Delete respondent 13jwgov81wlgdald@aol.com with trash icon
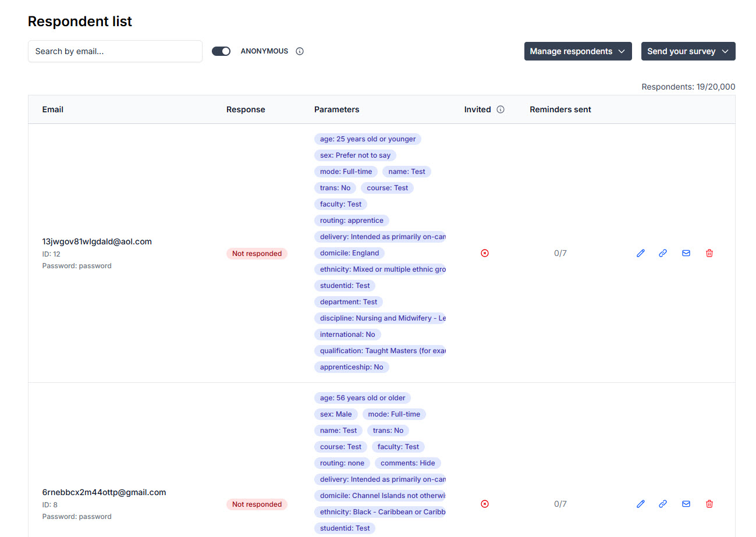The width and height of the screenshot is (756, 537). coord(709,253)
